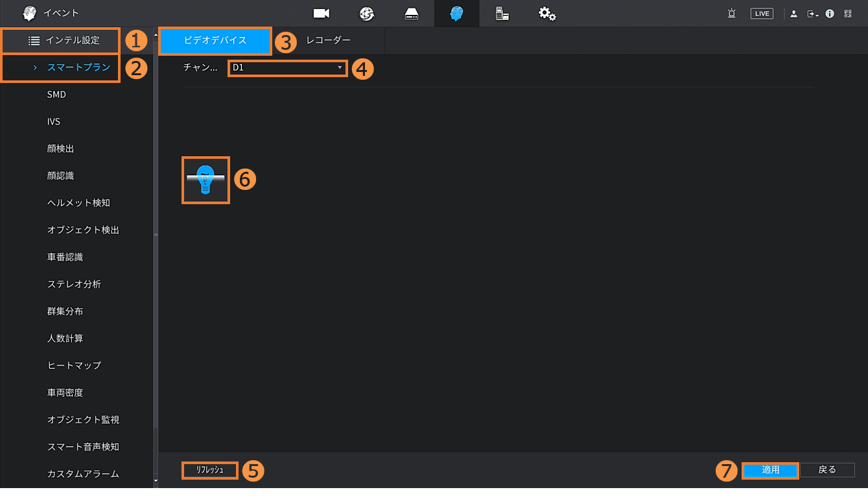
Task: Expand the D1 channel dropdown
Action: [x=287, y=67]
